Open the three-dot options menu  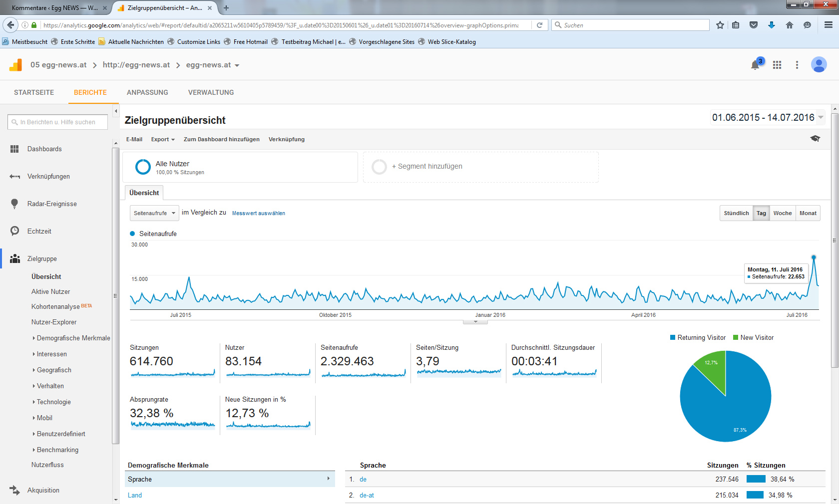pos(797,65)
